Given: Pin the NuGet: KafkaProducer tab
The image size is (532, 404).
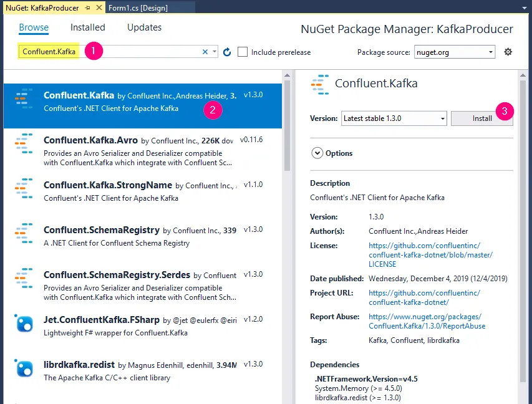Looking at the screenshot, I should [87, 7].
